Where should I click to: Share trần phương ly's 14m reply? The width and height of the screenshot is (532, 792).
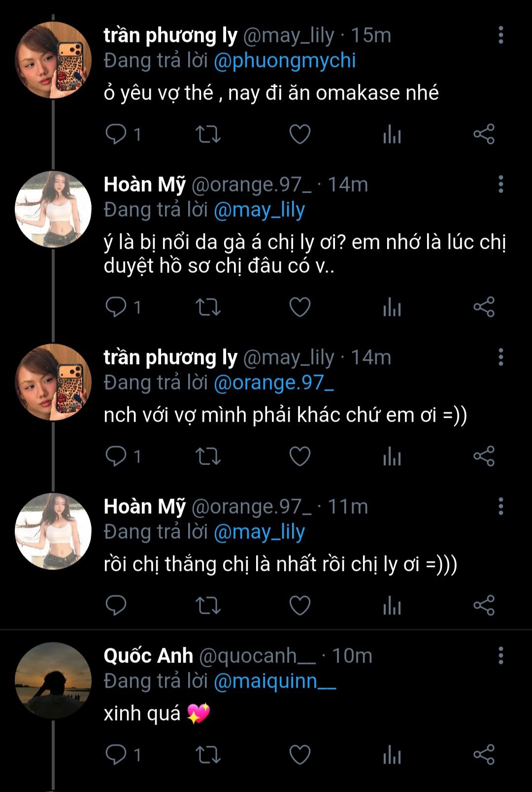484,456
